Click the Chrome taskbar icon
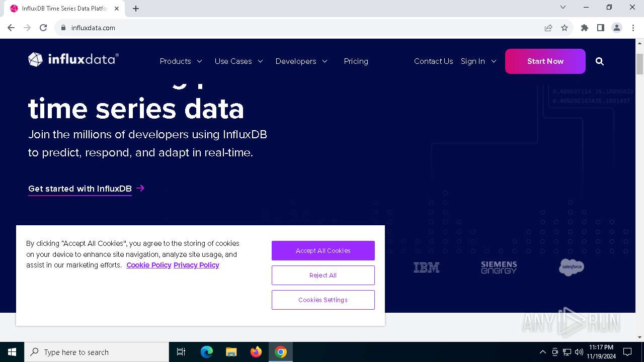The image size is (644, 362). [x=281, y=352]
